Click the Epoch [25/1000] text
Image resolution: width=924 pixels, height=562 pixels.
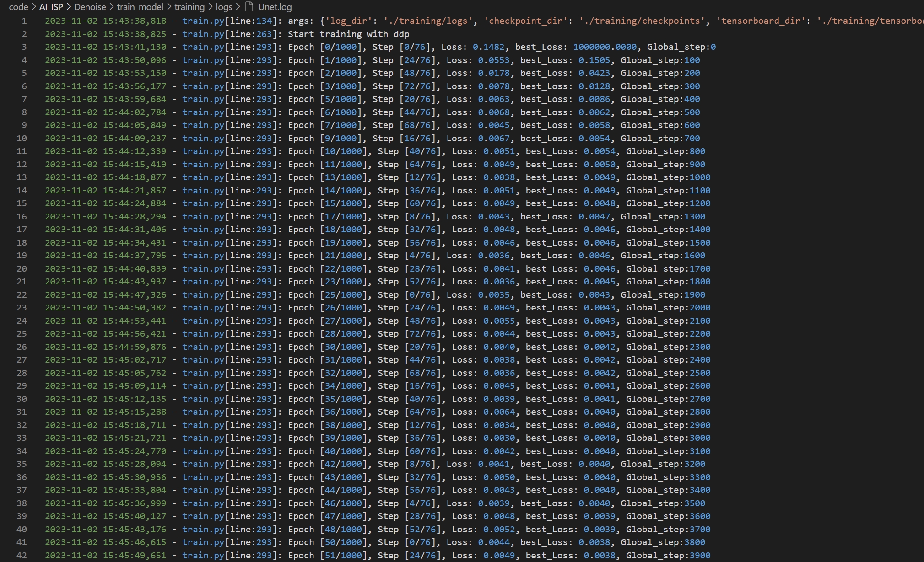[328, 295]
